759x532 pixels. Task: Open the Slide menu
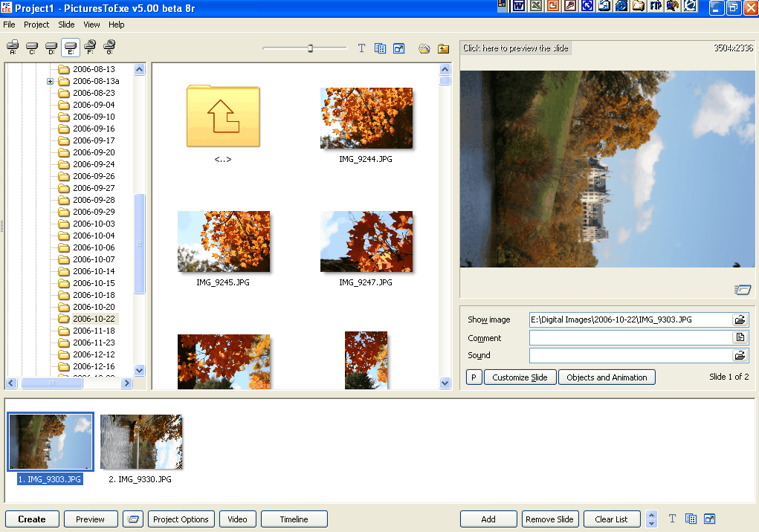coord(66,25)
